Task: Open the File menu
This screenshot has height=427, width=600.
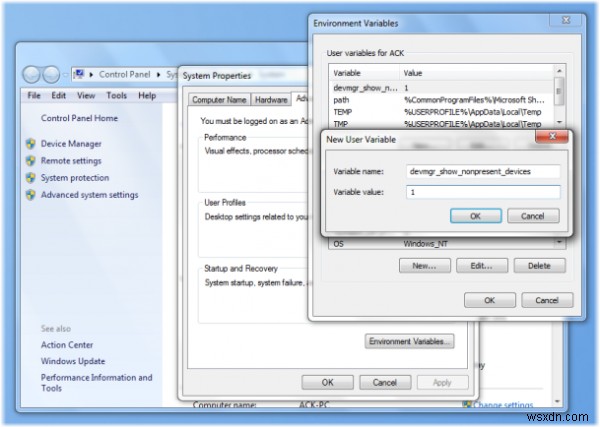Action: tap(34, 96)
